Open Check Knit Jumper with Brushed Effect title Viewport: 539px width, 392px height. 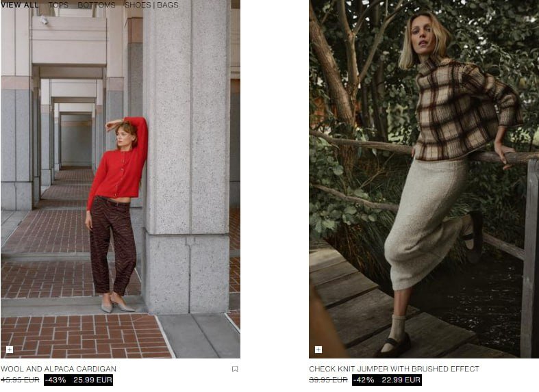point(394,369)
